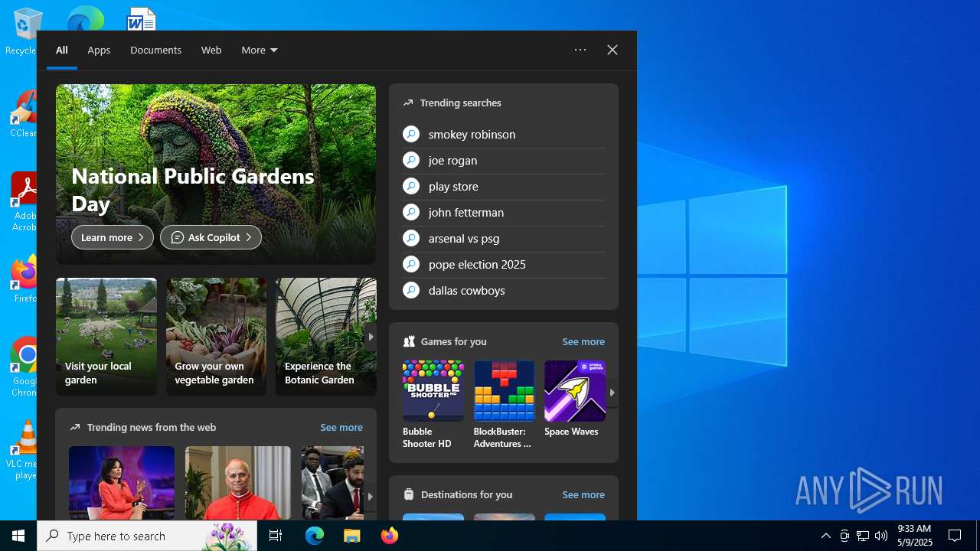Open the Windows Start menu
The image size is (980, 551).
point(18,536)
